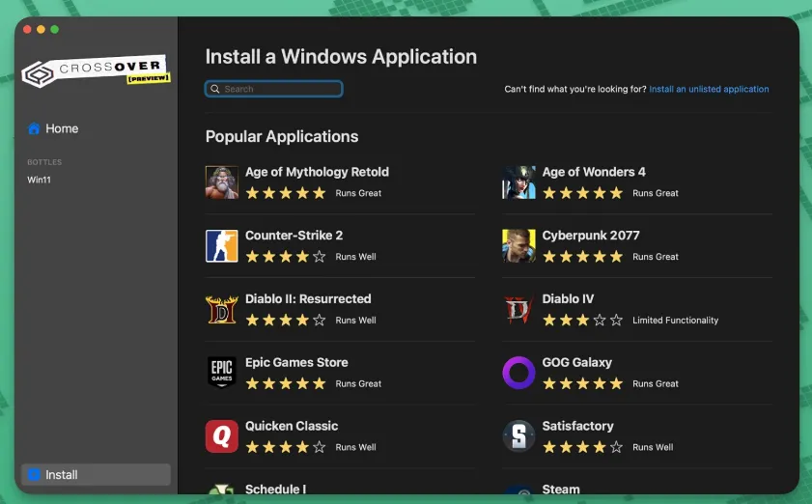This screenshot has width=812, height=504.
Task: Focus the Search input field
Action: click(x=274, y=89)
